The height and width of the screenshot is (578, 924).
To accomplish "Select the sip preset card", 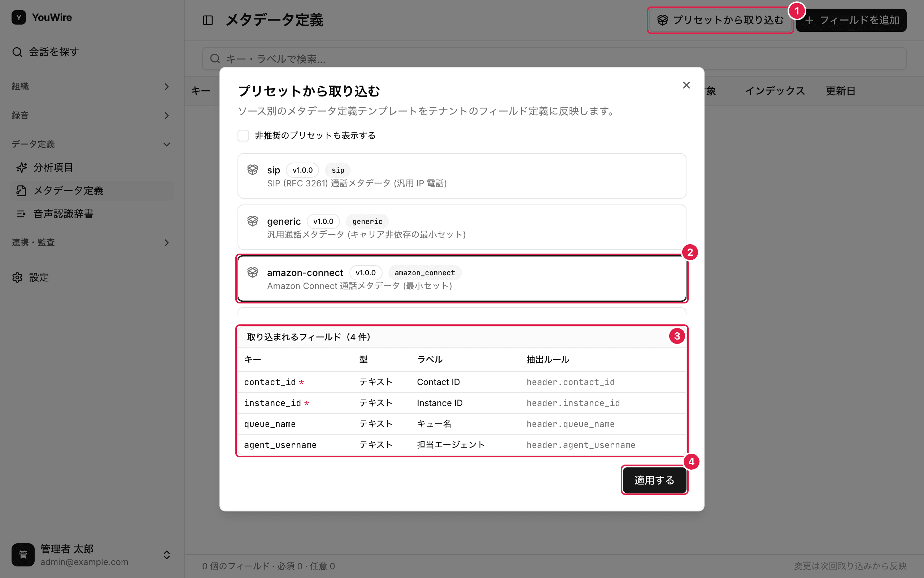I will tap(462, 176).
